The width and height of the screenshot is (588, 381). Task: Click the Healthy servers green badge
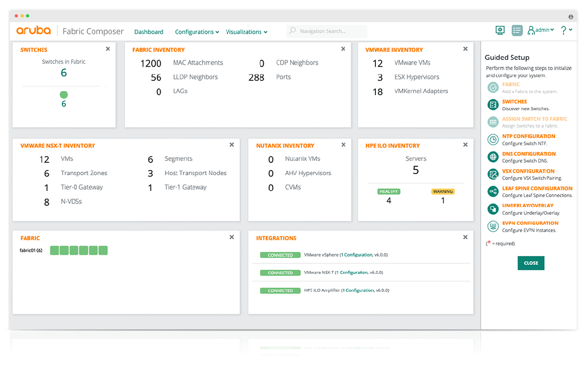point(389,191)
